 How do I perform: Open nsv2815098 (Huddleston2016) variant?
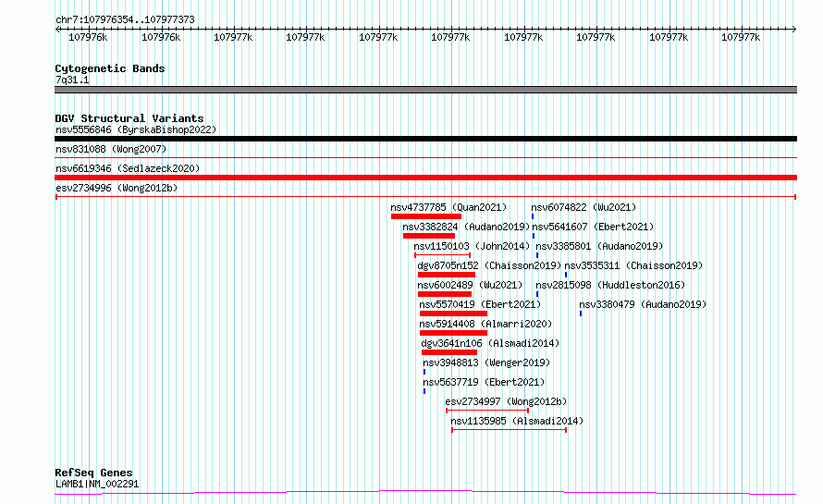click(x=610, y=285)
